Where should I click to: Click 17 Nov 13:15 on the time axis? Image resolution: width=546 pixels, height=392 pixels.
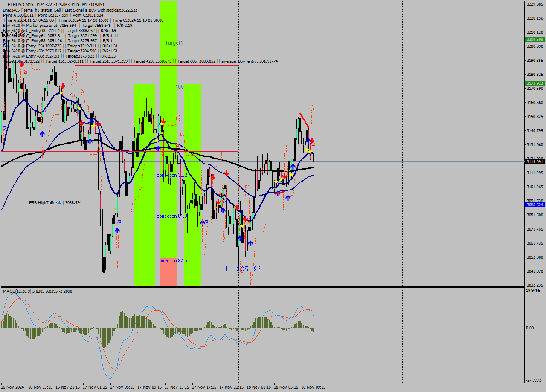177,387
